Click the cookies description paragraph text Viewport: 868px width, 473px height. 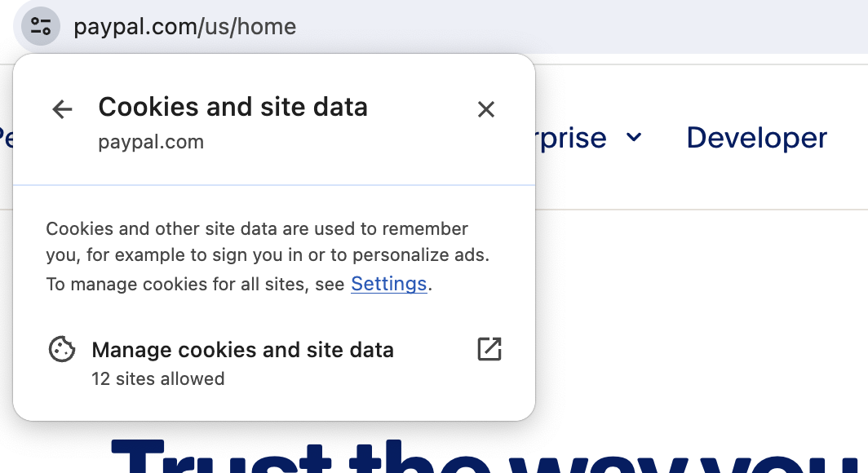point(268,241)
